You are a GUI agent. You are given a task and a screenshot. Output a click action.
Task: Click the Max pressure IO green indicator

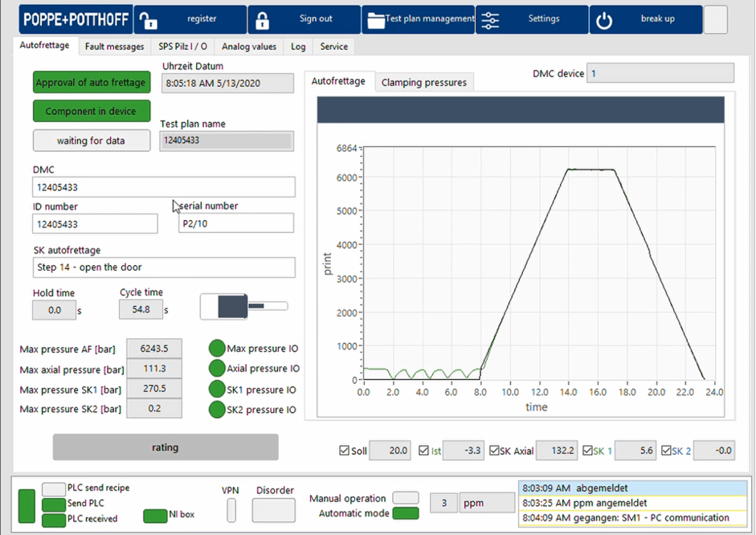(x=217, y=349)
